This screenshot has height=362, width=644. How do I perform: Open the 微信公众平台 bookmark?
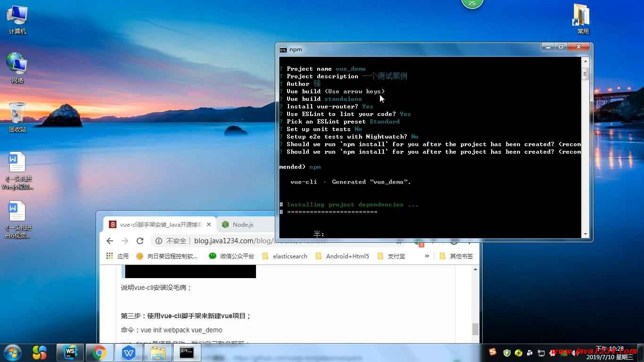pyautogui.click(x=231, y=256)
